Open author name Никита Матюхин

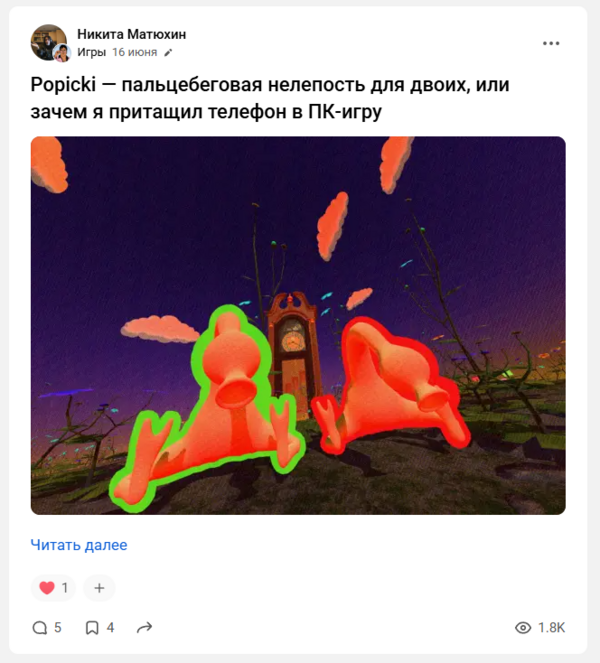132,34
